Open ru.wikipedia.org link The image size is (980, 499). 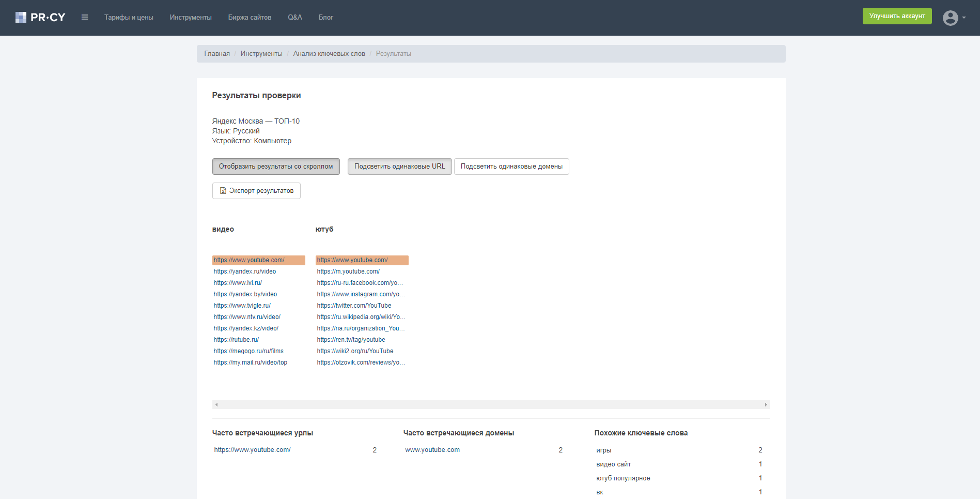click(361, 317)
